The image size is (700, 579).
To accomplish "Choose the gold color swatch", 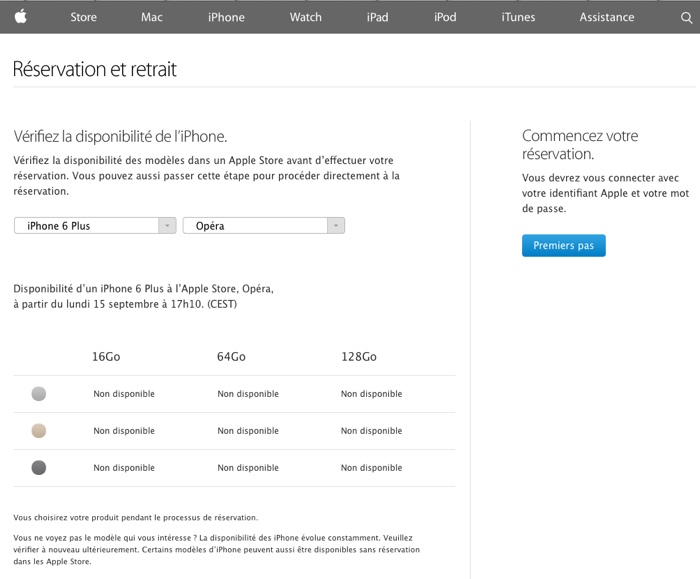I will tap(39, 431).
